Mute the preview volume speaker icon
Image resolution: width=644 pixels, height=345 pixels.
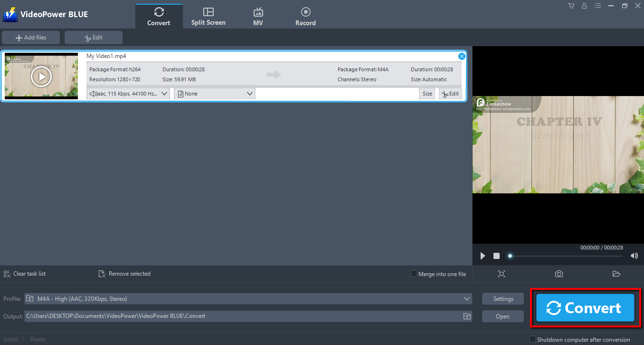(634, 256)
